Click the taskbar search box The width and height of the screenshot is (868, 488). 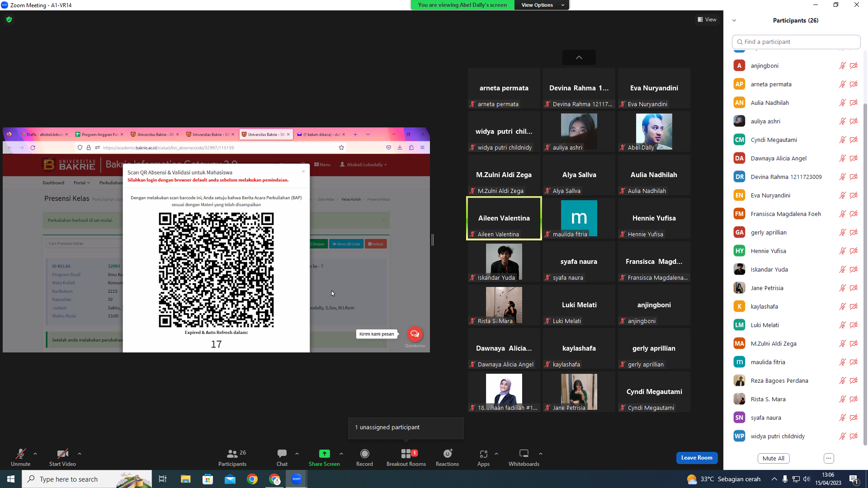coord(87,479)
